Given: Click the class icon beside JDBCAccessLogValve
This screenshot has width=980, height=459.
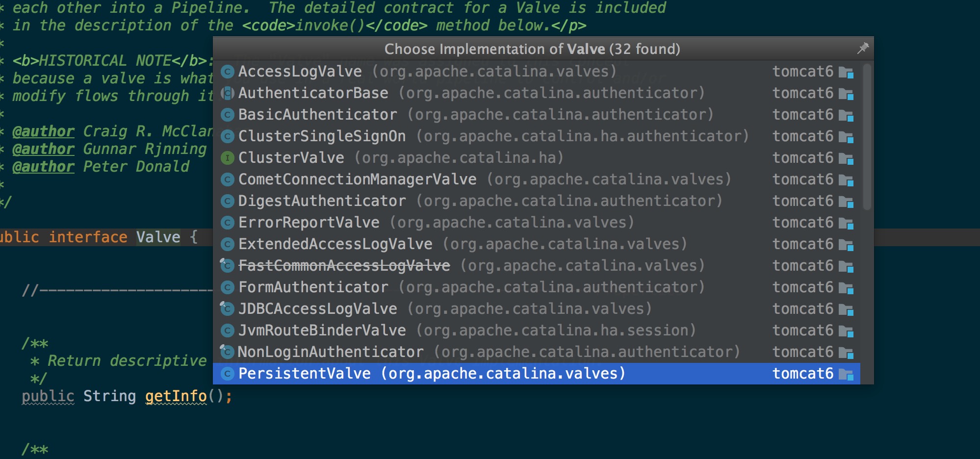Looking at the screenshot, I should point(227,309).
